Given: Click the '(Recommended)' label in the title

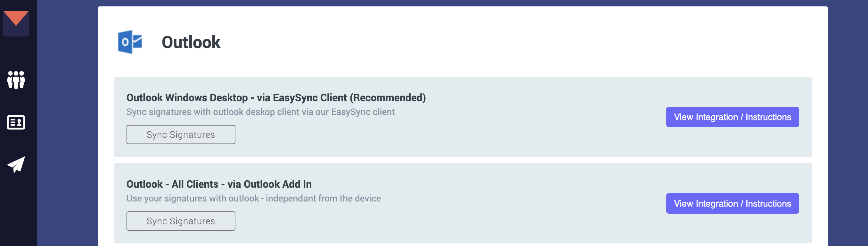Looking at the screenshot, I should (388, 98).
